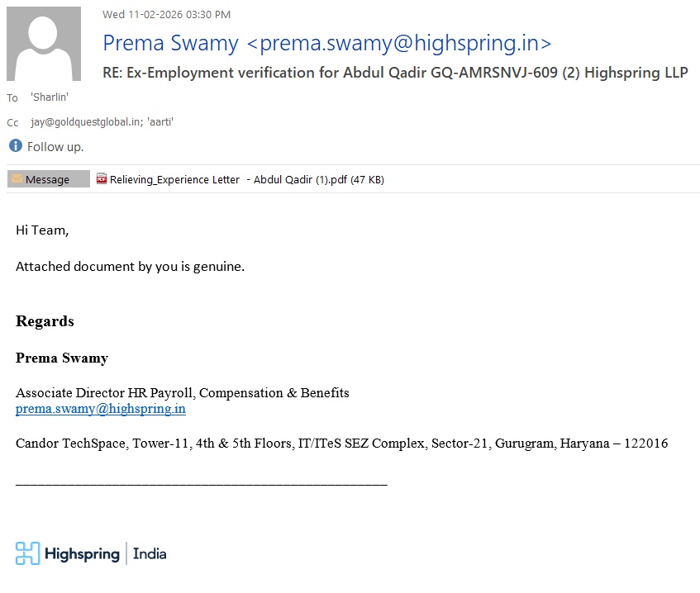700x593 pixels.
Task: Click the date Wed 11-02-2026 03:30 PM
Action: click(x=166, y=15)
